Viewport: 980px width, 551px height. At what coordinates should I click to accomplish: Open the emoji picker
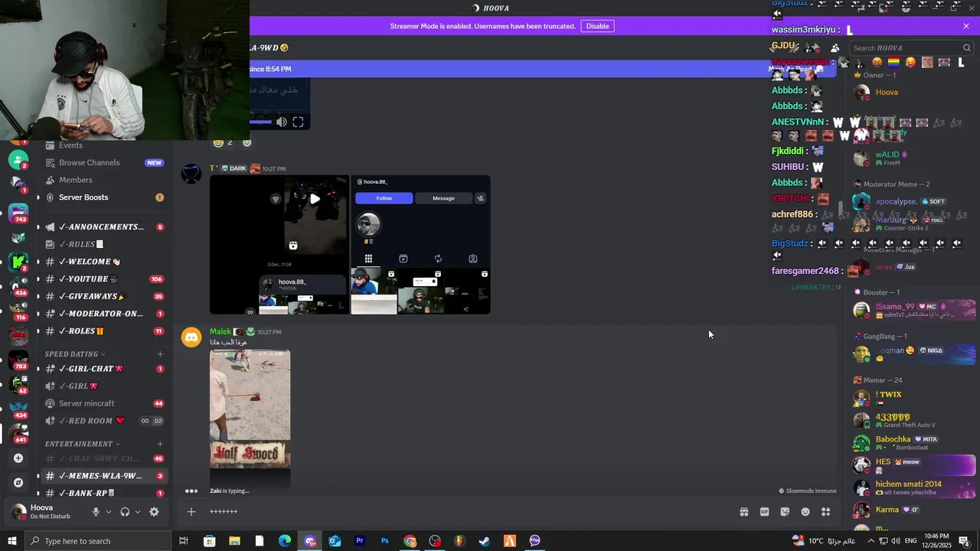click(x=805, y=512)
